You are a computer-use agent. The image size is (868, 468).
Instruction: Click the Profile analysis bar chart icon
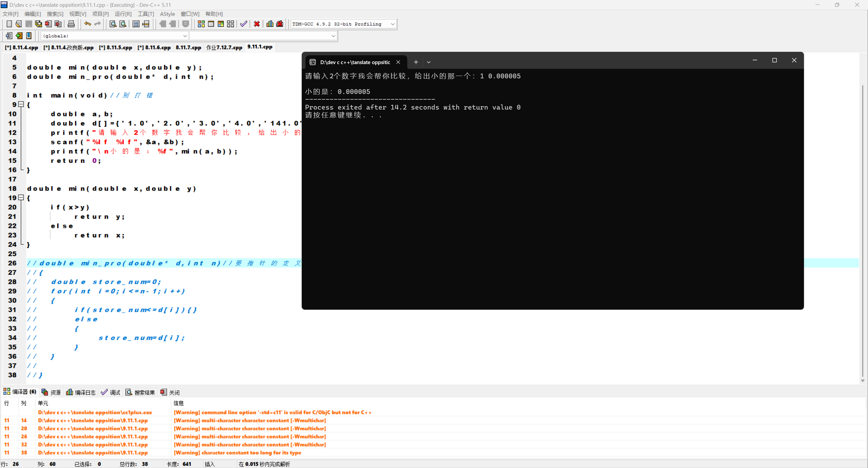(270, 24)
